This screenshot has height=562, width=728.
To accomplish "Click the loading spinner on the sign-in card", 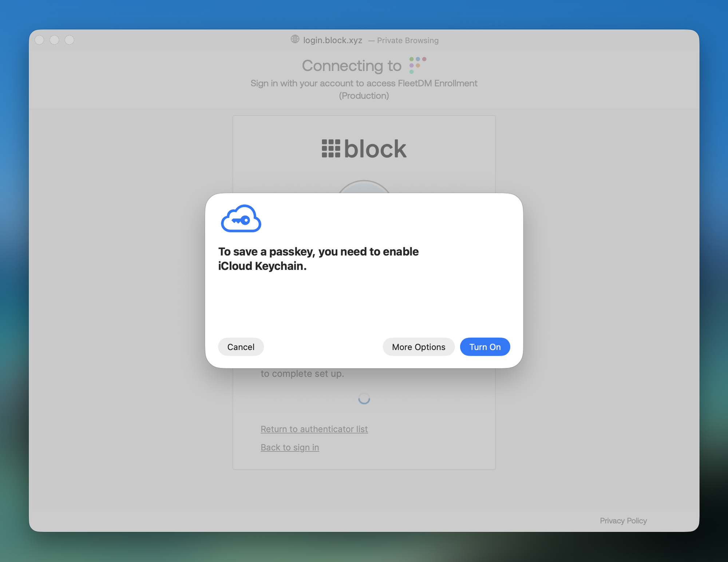I will coord(364,399).
